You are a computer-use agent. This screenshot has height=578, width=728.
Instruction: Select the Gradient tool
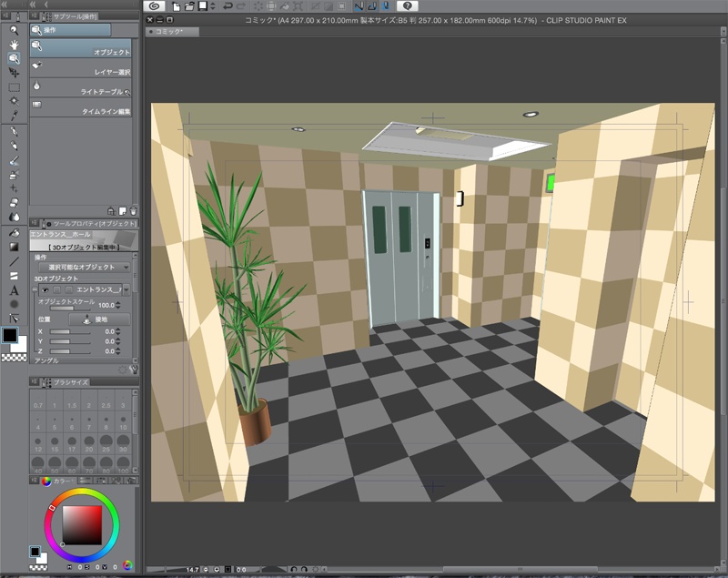tap(15, 247)
